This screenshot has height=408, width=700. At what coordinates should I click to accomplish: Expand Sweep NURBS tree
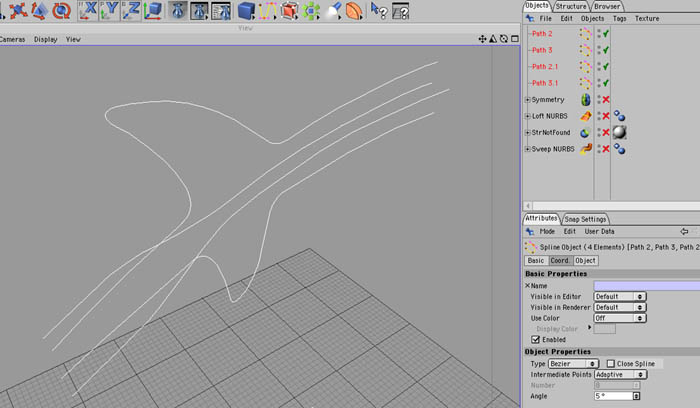pyautogui.click(x=527, y=149)
